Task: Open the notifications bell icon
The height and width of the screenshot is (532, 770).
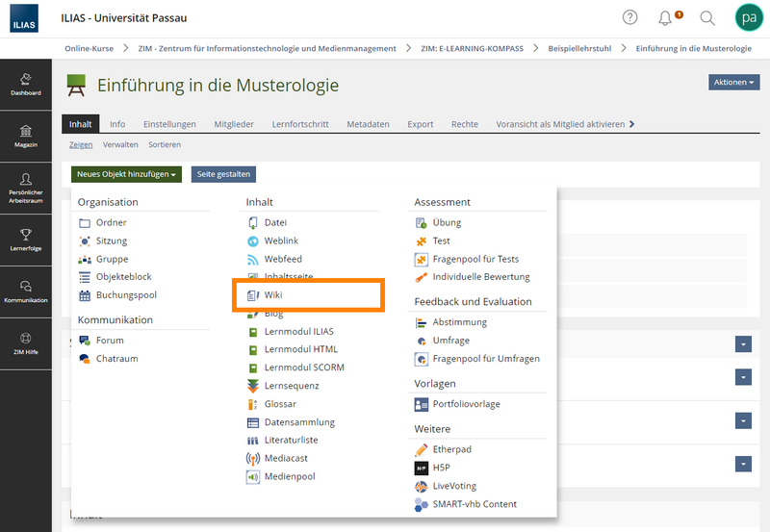Action: (x=665, y=18)
